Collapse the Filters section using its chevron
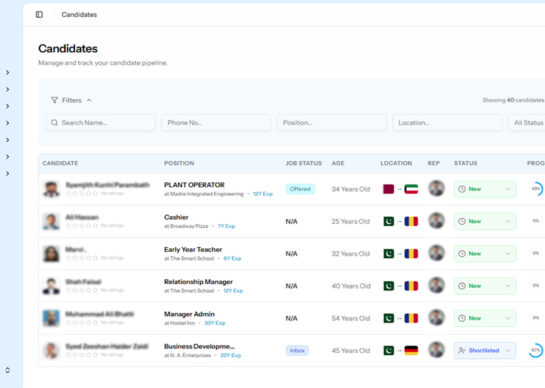The image size is (545, 388). click(89, 100)
